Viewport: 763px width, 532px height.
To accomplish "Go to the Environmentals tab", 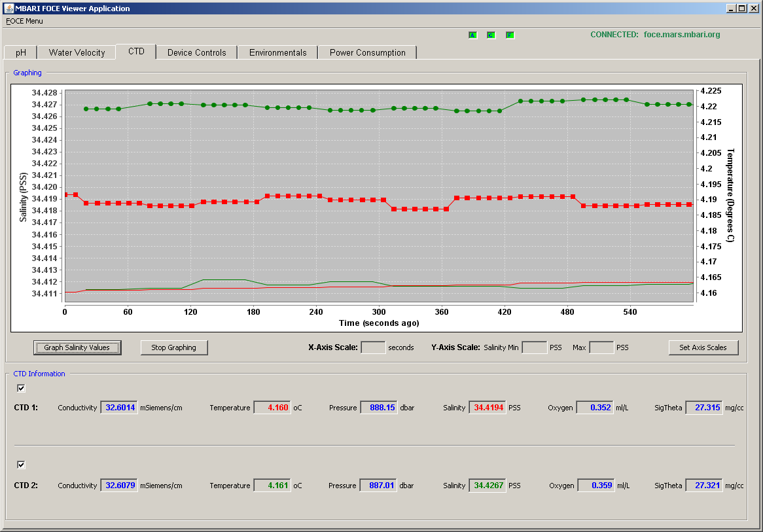I will 278,52.
